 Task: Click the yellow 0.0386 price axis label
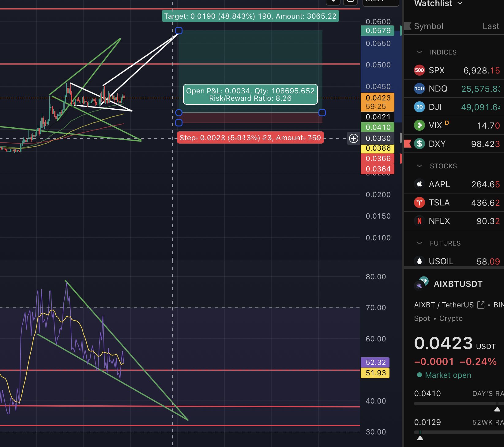[x=378, y=148]
